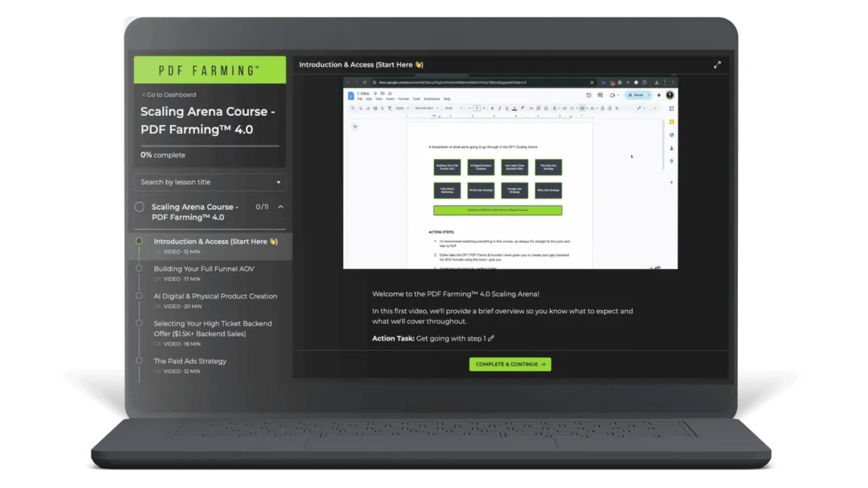
Task: Click the Building Your Full Funnel AOV tile
Action: pos(447,167)
